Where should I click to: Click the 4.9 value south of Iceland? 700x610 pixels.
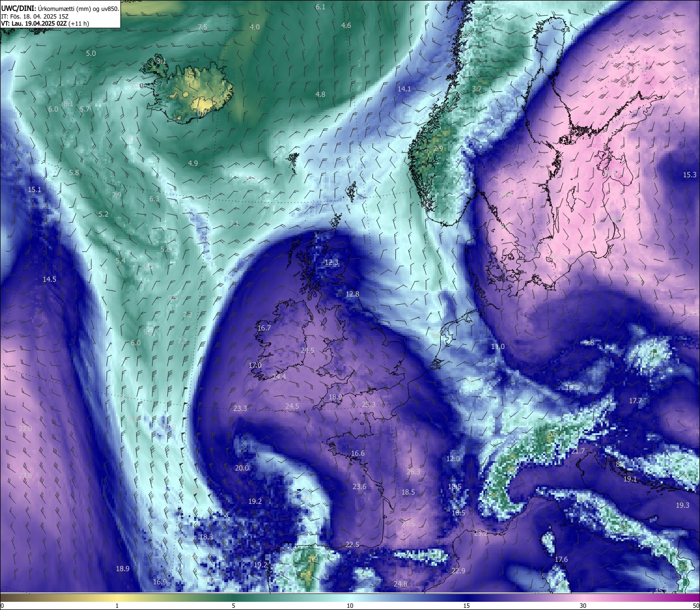(x=193, y=163)
